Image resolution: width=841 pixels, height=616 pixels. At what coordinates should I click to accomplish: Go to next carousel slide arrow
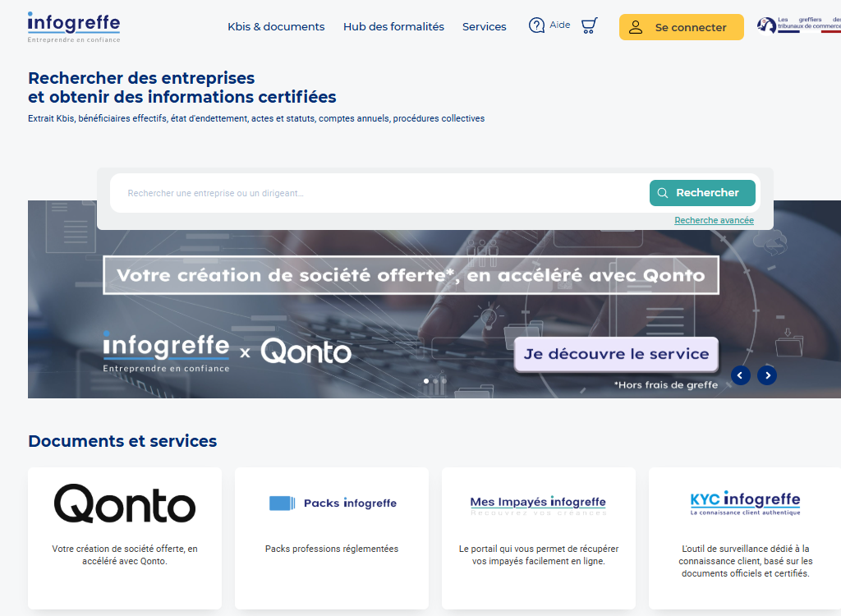coord(767,375)
